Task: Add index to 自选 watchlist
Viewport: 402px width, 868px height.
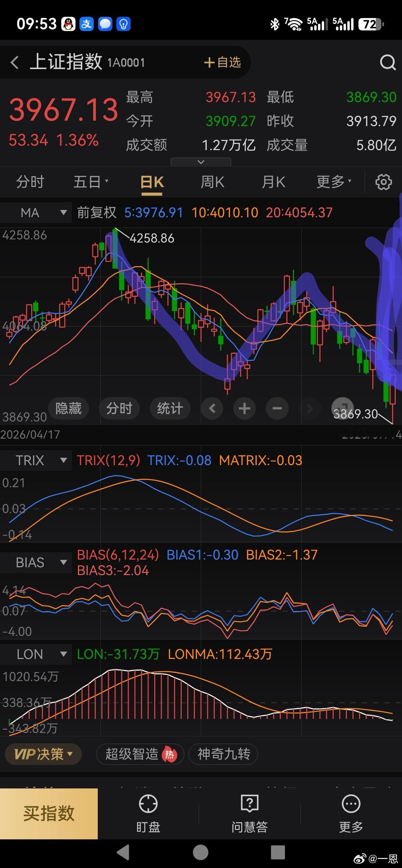Action: 223,62
